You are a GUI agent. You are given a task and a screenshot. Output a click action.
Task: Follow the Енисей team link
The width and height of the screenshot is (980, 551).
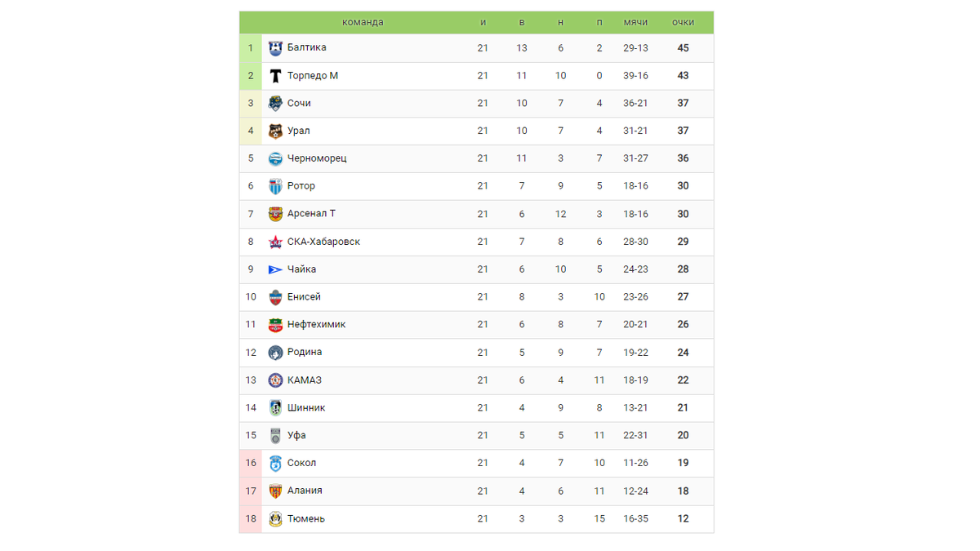[x=304, y=297]
